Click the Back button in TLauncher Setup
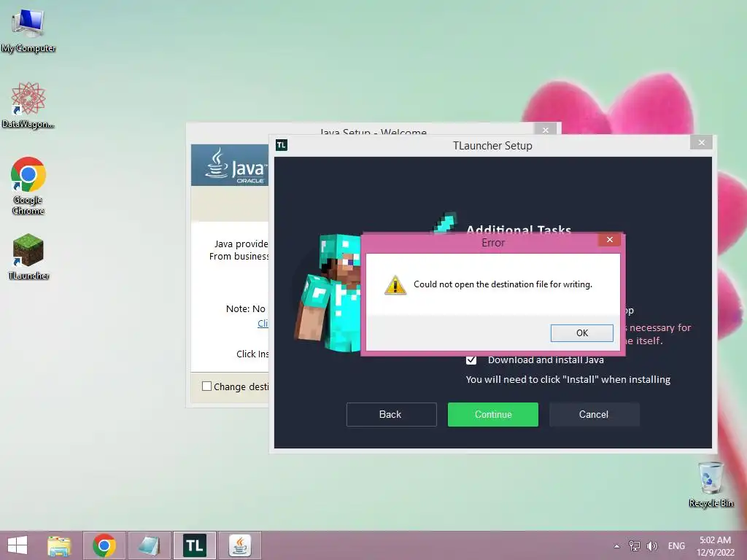The width and height of the screenshot is (747, 560). pyautogui.click(x=391, y=414)
